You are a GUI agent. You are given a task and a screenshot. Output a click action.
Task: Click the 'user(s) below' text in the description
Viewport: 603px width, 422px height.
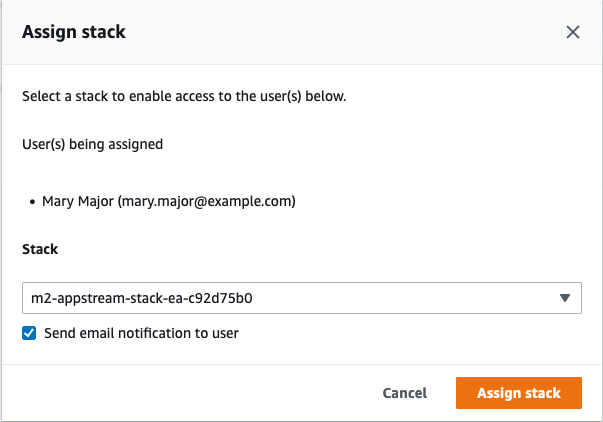coord(303,97)
